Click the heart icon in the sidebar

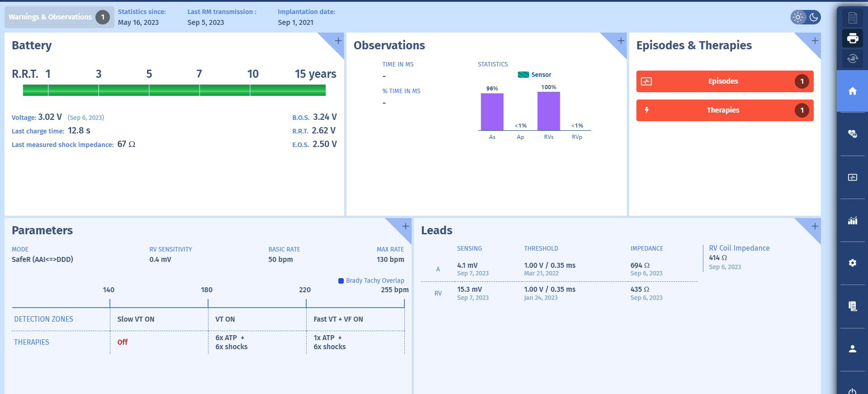coord(853,134)
